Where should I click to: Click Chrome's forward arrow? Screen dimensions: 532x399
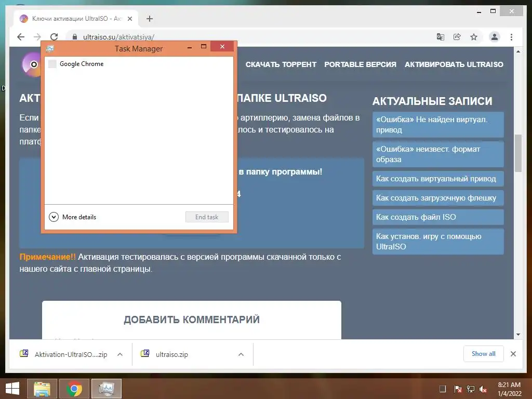[37, 37]
